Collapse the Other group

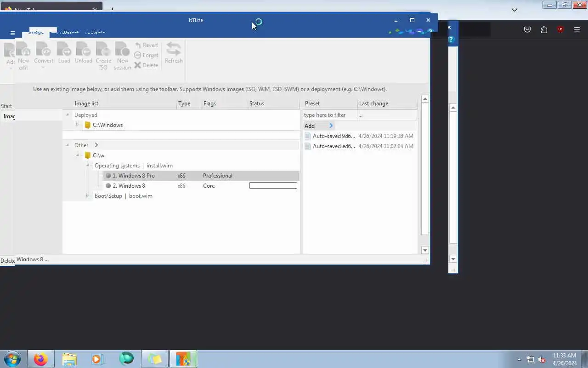click(68, 145)
